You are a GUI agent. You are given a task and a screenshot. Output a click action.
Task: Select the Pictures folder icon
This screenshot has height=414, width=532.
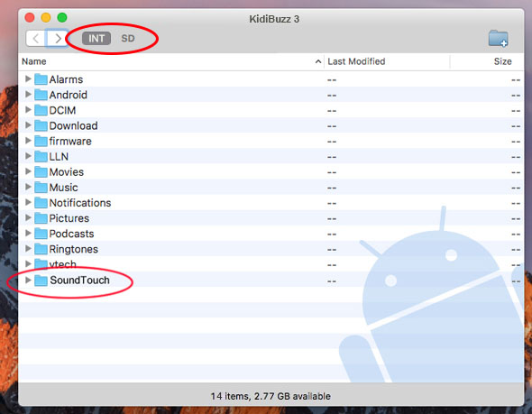pyautogui.click(x=41, y=218)
